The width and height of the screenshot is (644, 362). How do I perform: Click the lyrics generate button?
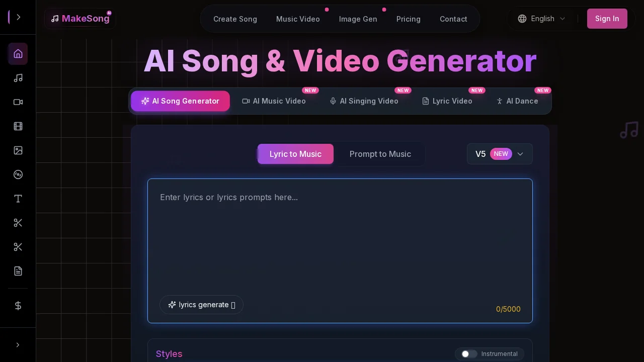[201, 305]
